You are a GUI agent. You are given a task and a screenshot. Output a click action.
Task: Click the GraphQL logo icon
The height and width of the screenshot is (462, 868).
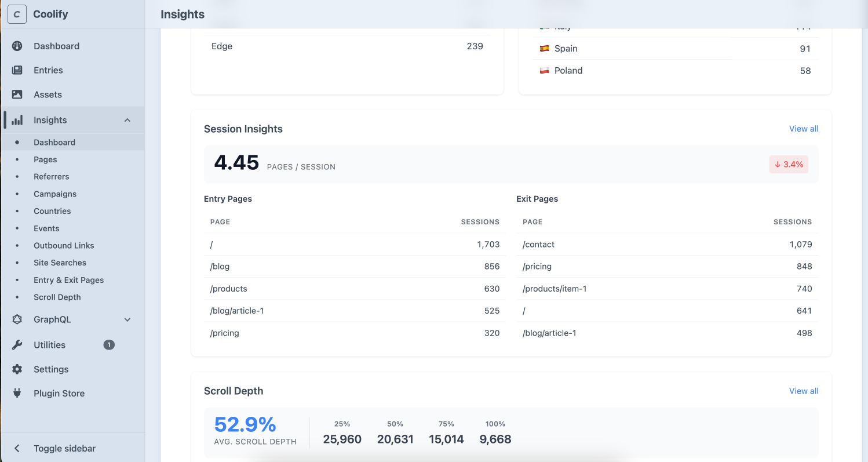coord(17,319)
